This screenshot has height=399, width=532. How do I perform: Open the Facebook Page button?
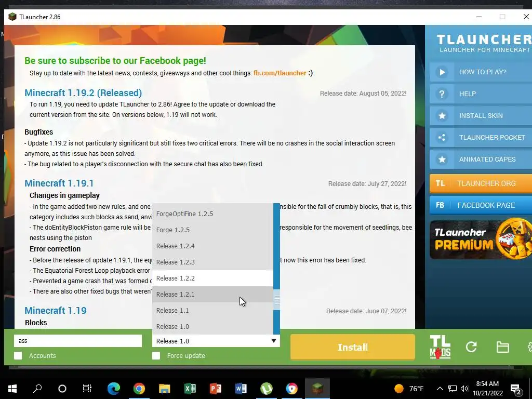tap(481, 205)
